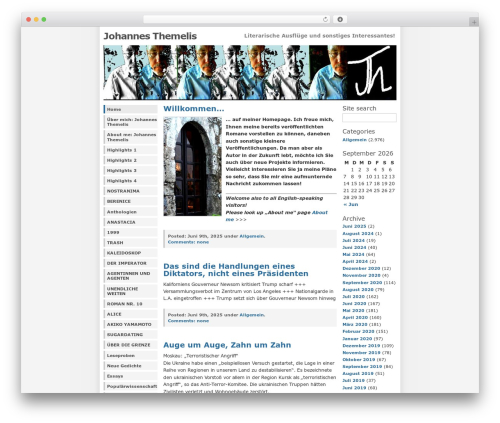Open Auge um Auge, Zahn um Zahn post
Viewport: 500px width, 423px height.
pos(227,345)
